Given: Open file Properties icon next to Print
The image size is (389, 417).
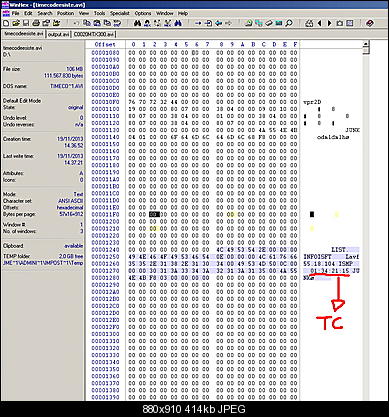Looking at the screenshot, I should click(x=46, y=23).
